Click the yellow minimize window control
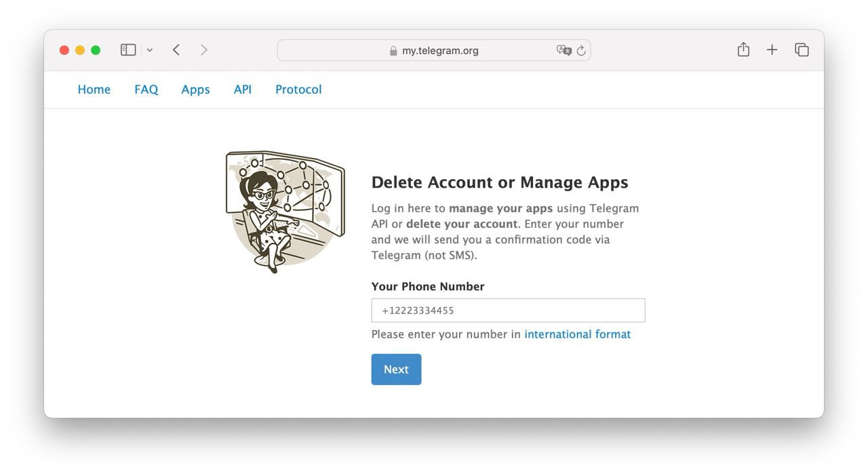The height and width of the screenshot is (476, 868). click(x=79, y=49)
